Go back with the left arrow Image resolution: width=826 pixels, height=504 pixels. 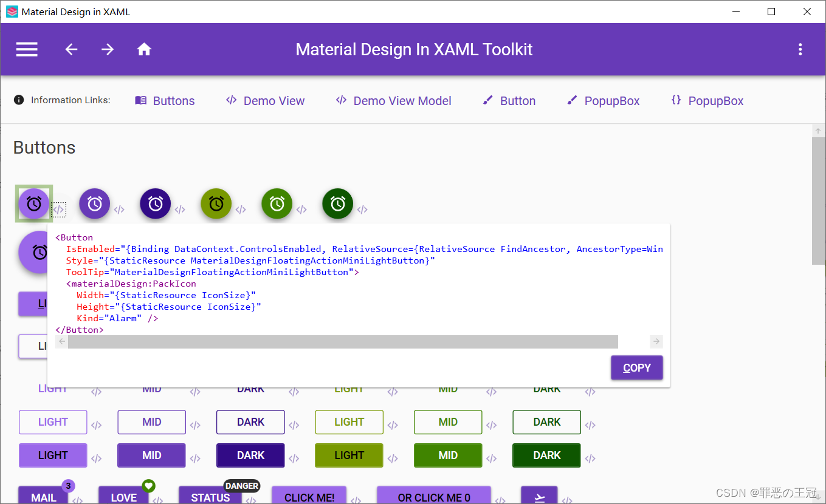pos(72,50)
